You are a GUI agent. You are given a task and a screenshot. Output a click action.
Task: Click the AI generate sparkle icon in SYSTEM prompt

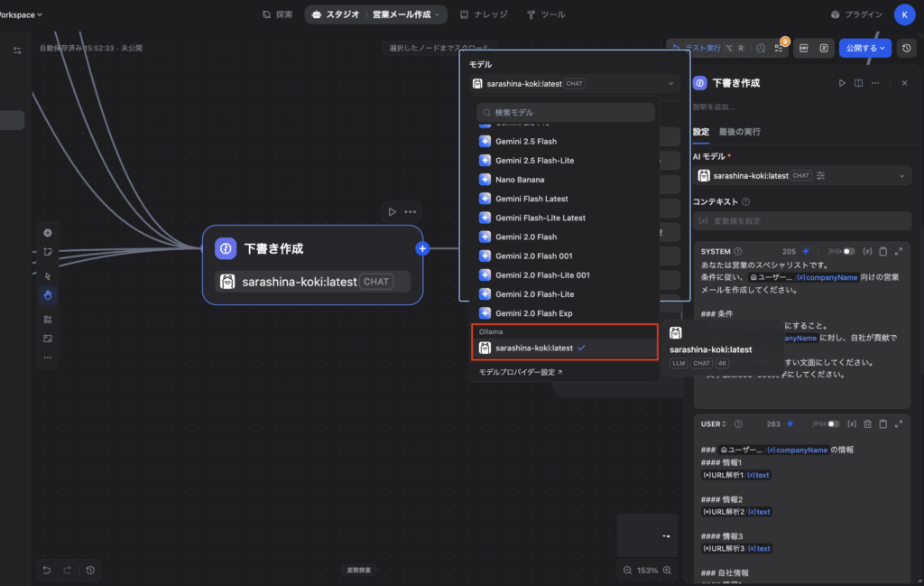(806, 251)
